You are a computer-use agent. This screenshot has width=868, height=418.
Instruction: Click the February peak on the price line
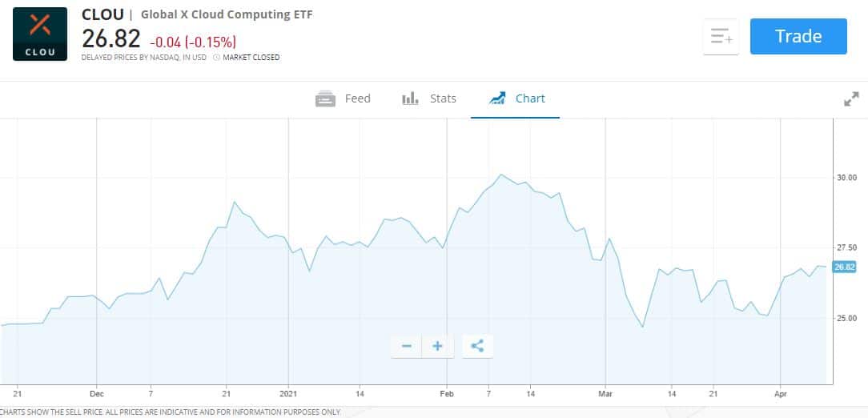tap(500, 175)
